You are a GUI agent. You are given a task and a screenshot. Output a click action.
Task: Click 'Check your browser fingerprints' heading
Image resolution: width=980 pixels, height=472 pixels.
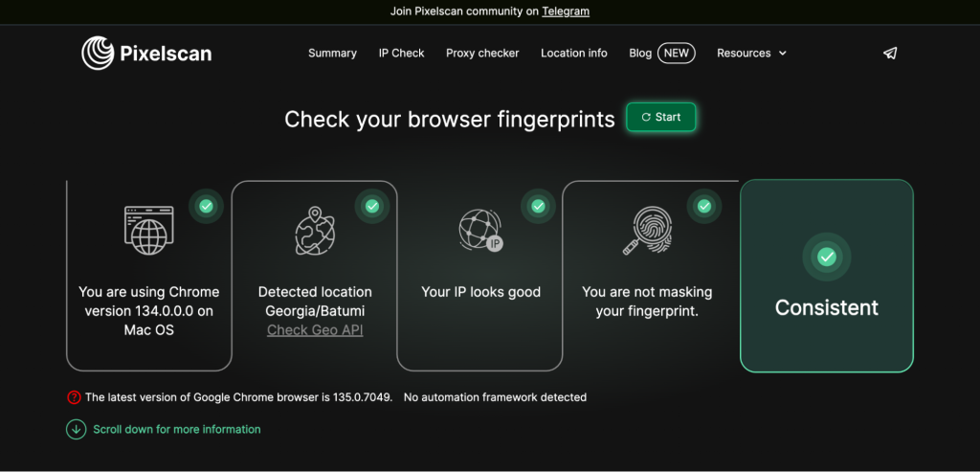450,119
